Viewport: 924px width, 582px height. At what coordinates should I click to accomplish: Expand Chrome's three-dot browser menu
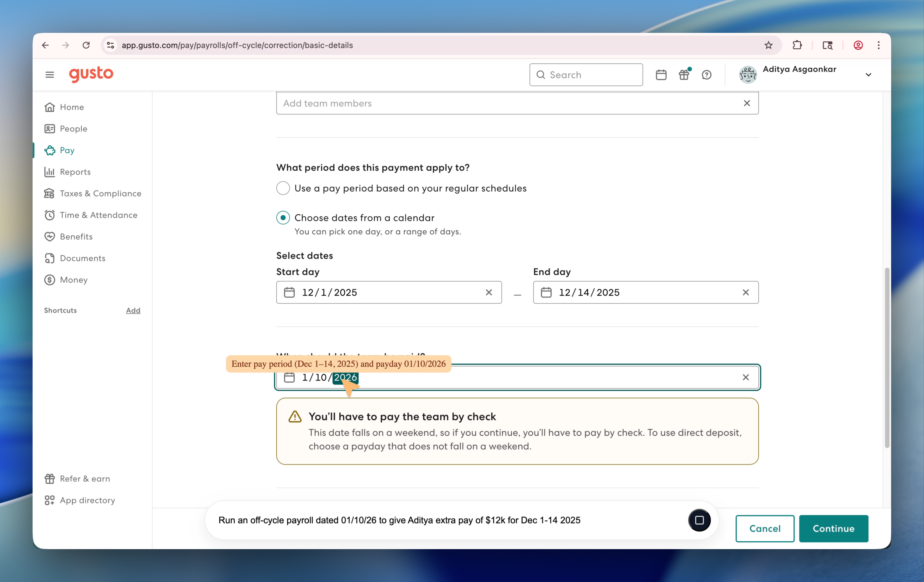[878, 45]
